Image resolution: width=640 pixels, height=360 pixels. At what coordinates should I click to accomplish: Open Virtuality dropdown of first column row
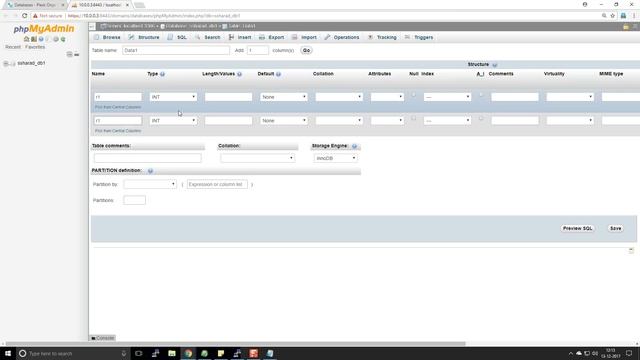pyautogui.click(x=570, y=97)
